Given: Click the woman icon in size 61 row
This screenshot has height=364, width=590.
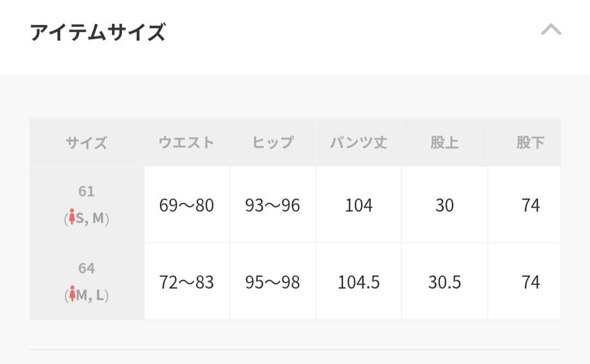Looking at the screenshot, I should tap(72, 217).
